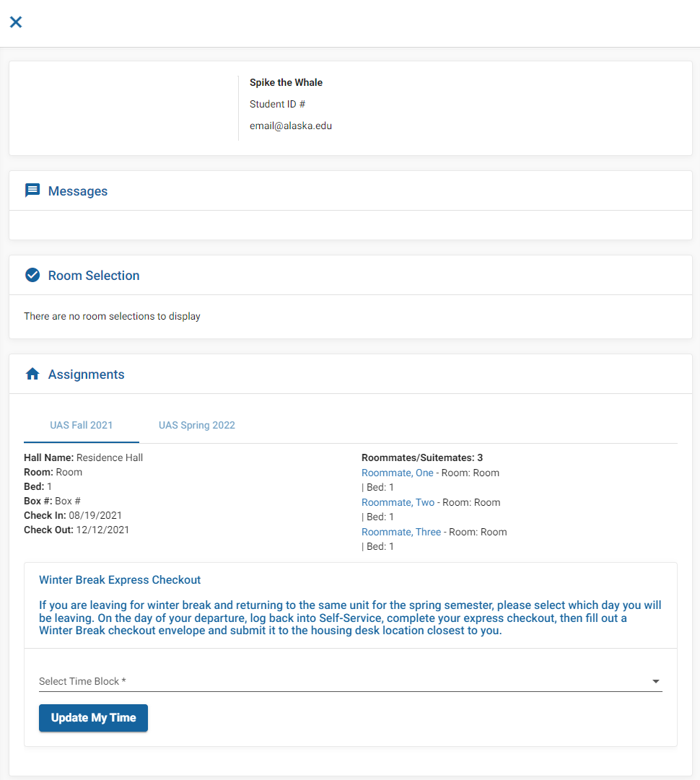Image resolution: width=700 pixels, height=780 pixels.
Task: Select the UAS Fall 2021 tab
Action: point(81,425)
